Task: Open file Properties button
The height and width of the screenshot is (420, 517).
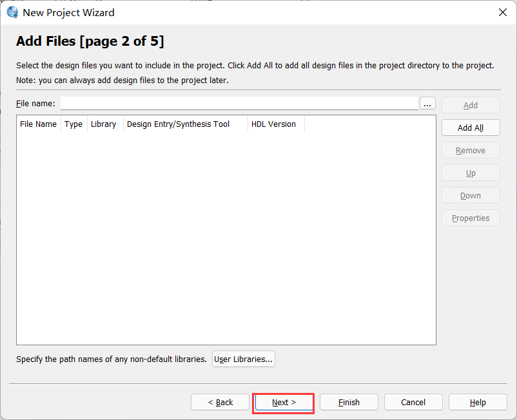Action: pos(471,218)
